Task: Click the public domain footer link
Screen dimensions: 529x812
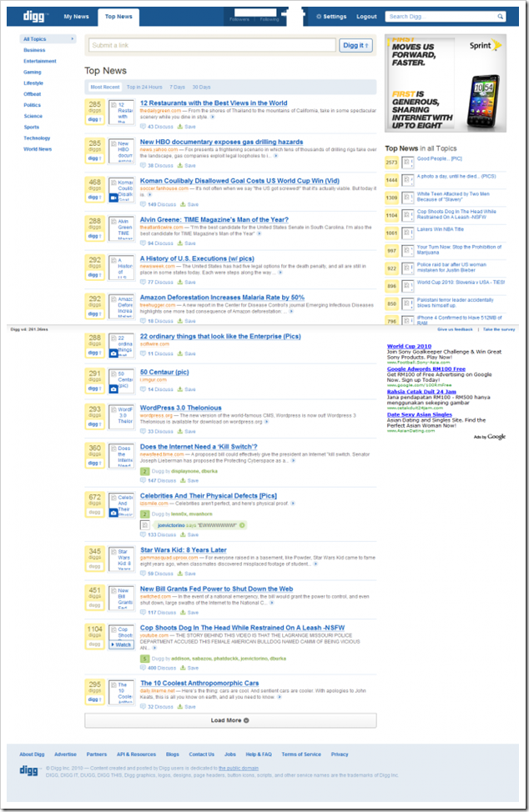Action: point(239,769)
